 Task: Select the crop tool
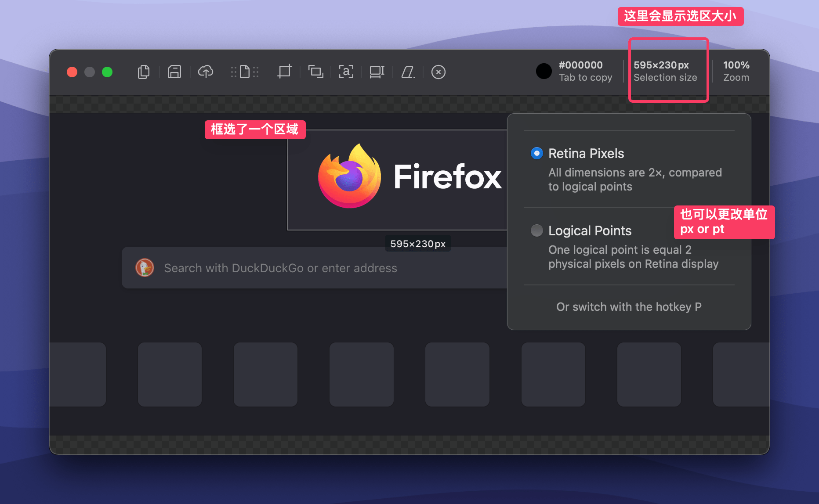[x=284, y=72]
